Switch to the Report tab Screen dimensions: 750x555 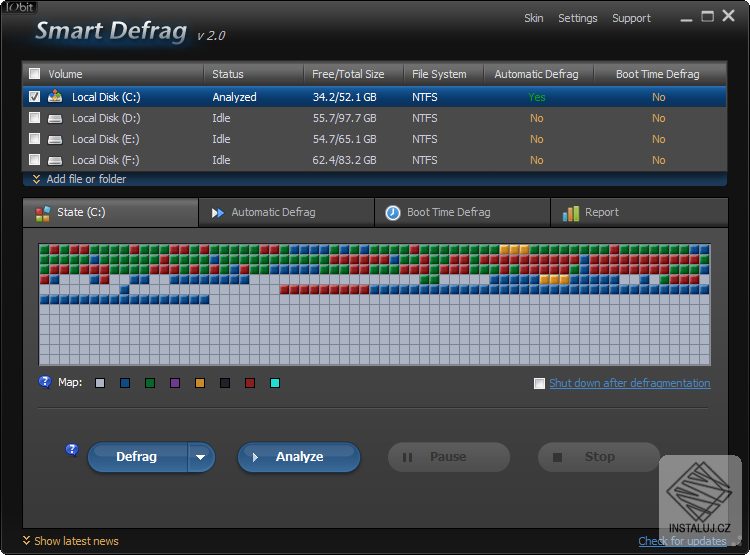[640, 213]
